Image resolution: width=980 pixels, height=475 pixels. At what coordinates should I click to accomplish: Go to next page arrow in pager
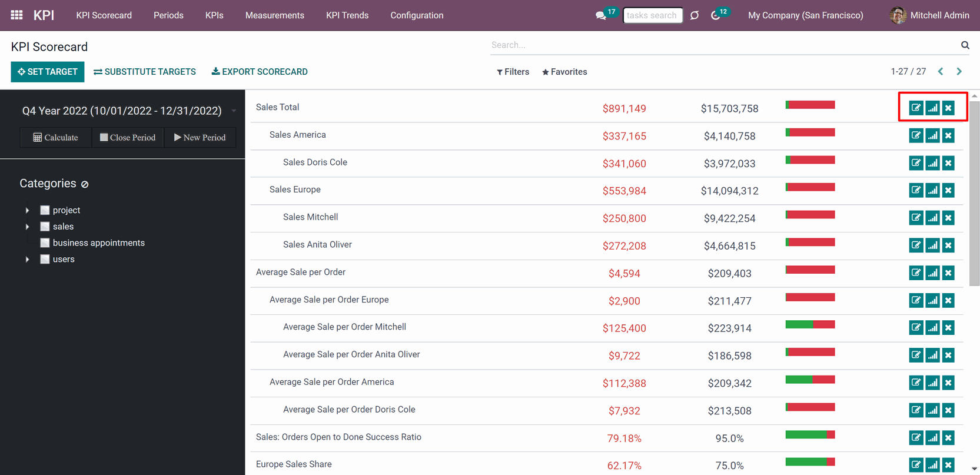pyautogui.click(x=959, y=71)
